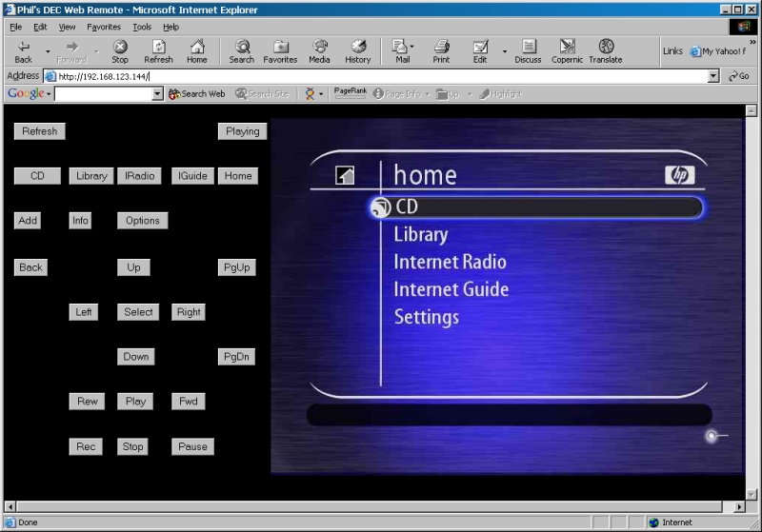The width and height of the screenshot is (762, 532).
Task: Click the horizontal scrollbar right arrow
Action: (x=739, y=506)
